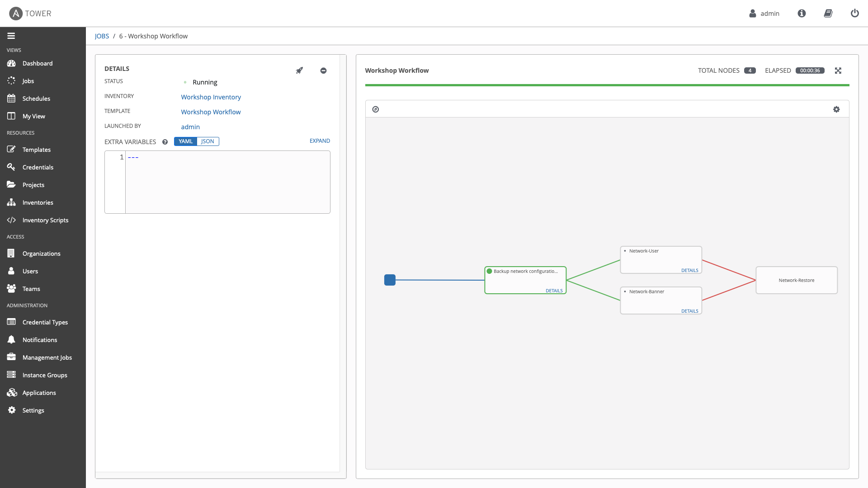
Task: Click the Notifications bell icon
Action: [11, 339]
